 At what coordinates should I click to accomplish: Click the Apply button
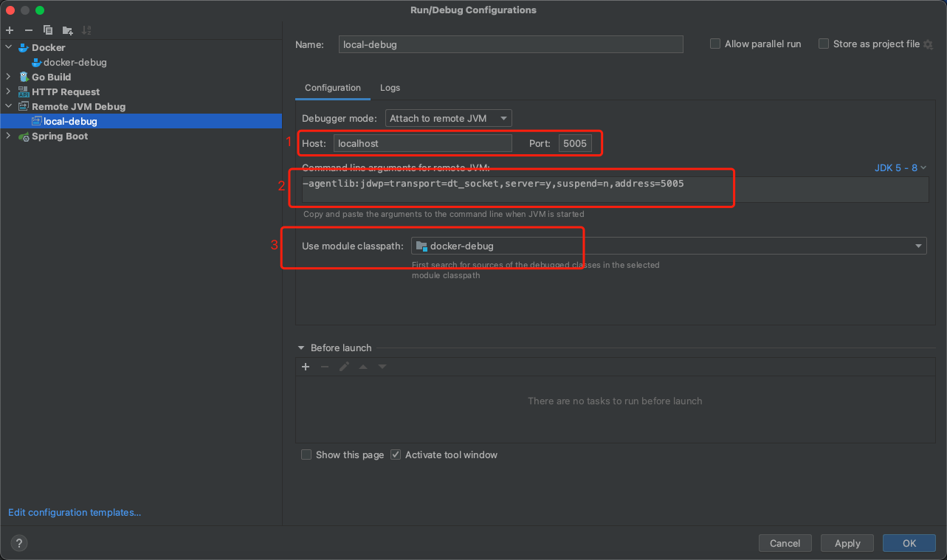coord(847,543)
